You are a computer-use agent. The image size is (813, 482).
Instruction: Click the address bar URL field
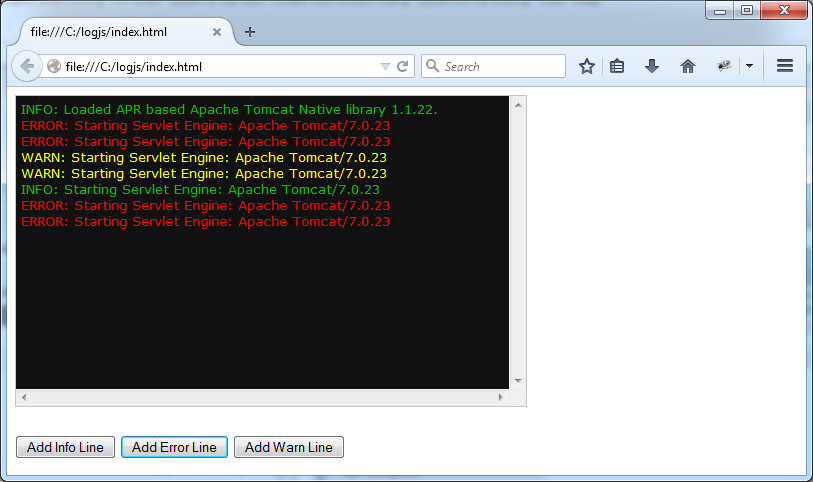[x=220, y=66]
